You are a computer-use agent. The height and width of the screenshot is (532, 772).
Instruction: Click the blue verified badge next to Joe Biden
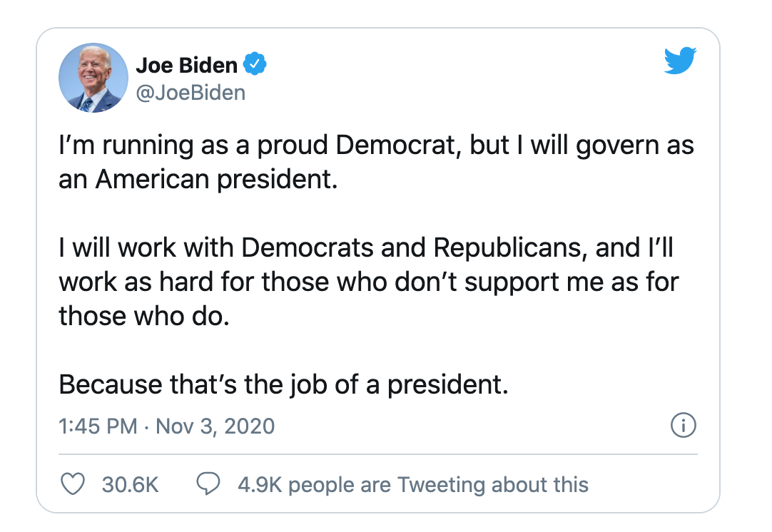pyautogui.click(x=254, y=64)
